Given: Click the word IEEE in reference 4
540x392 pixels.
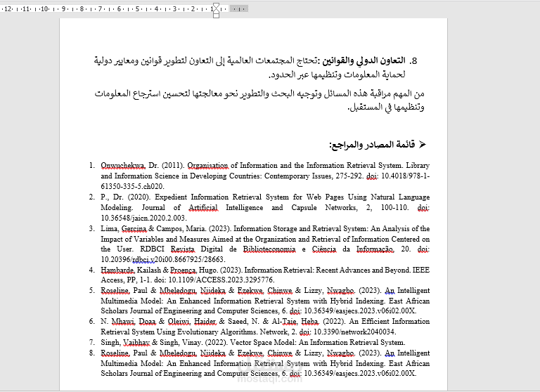Looking at the screenshot, I should pyautogui.click(x=421, y=270).
